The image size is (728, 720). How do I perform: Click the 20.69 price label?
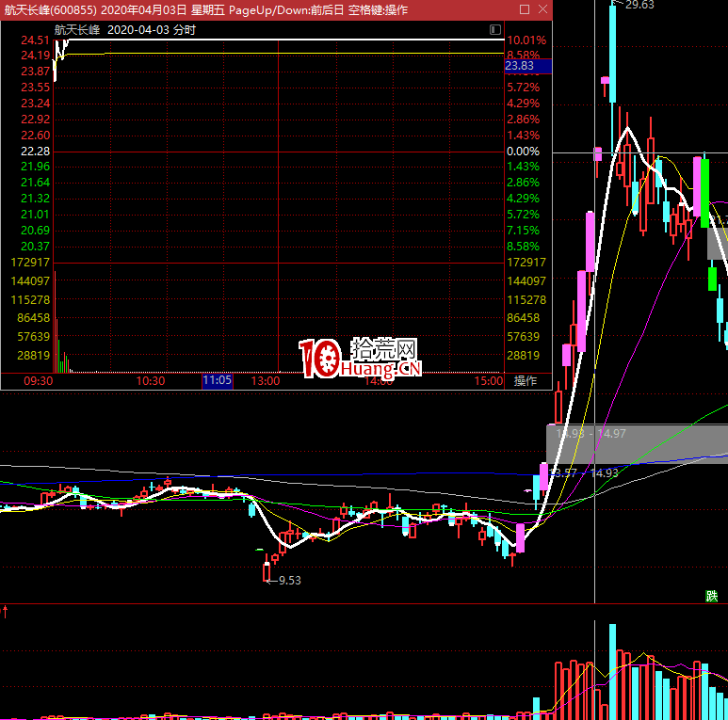[x=35, y=231]
